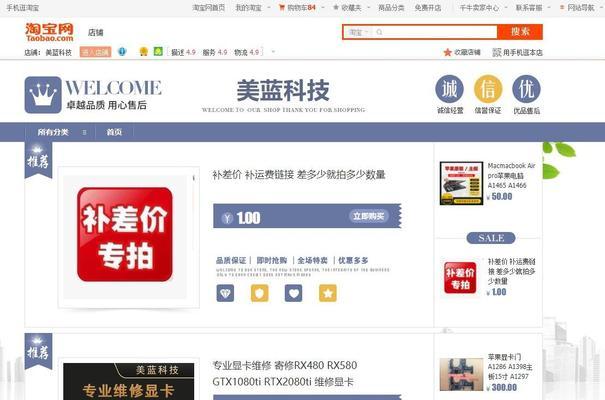The image size is (605, 400).
Task: Click 立即购买 on the 1.00 price bar
Action: [x=369, y=216]
